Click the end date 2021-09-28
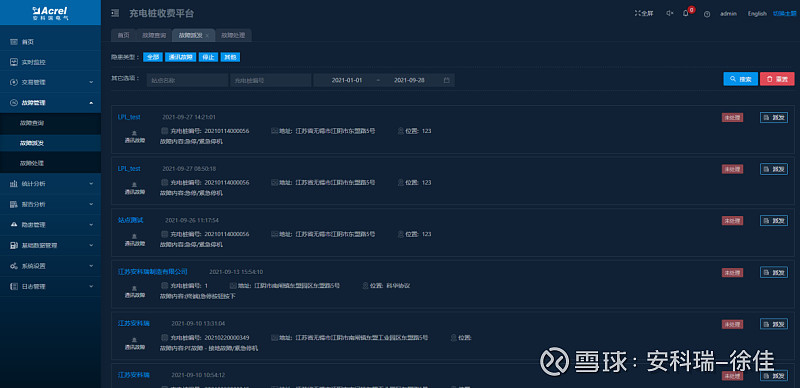The image size is (800, 388). point(409,80)
